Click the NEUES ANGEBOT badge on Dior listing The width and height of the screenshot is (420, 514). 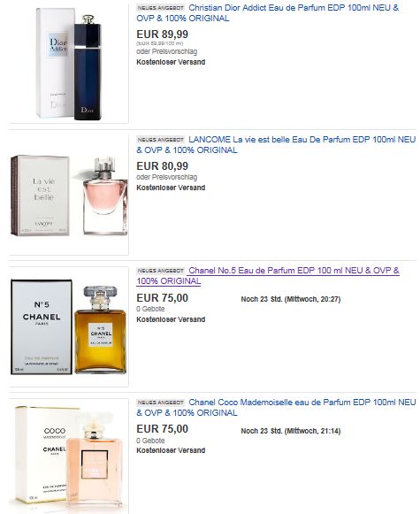pyautogui.click(x=161, y=8)
